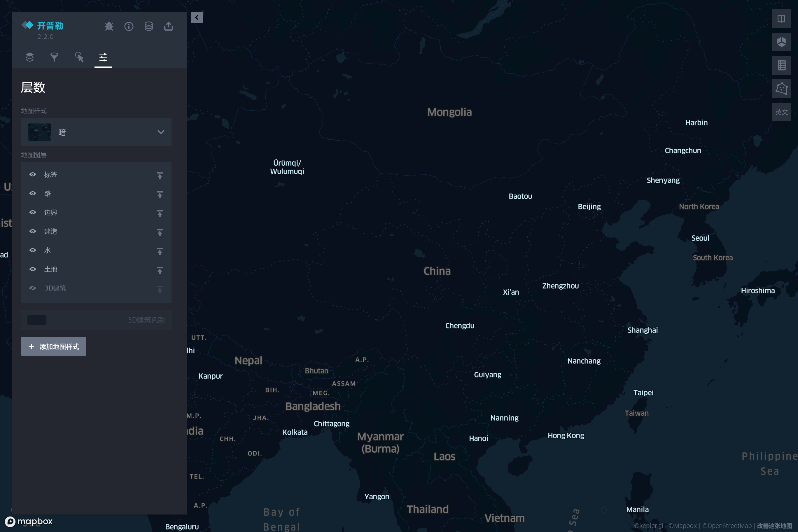Toggle visibility of the 边界 layer
The height and width of the screenshot is (532, 798).
33,212
